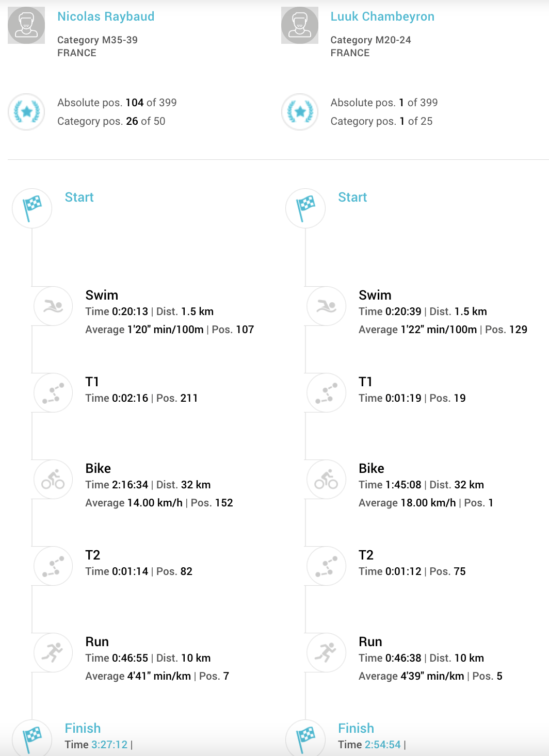Click the Start flag icon for Nicolas
The image size is (549, 756).
point(32,208)
